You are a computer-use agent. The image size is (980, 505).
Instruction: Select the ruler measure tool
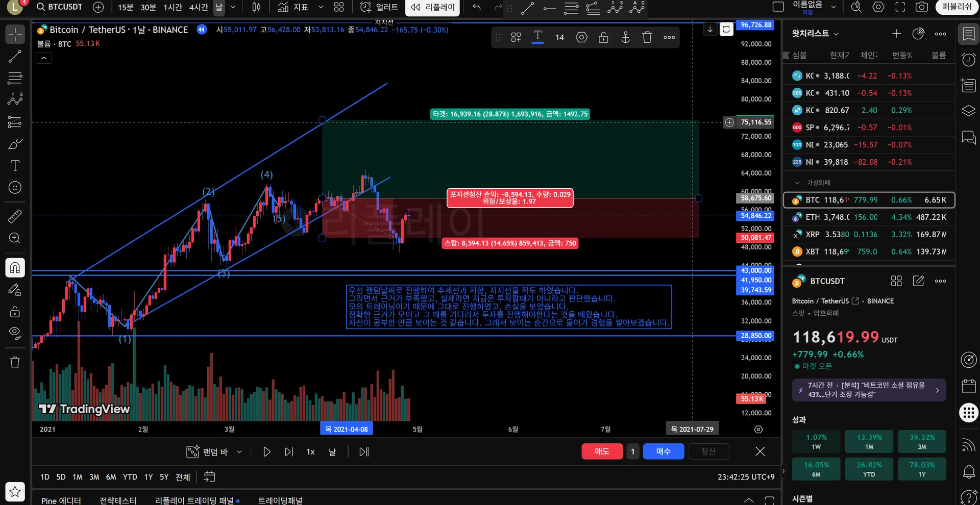coord(15,216)
